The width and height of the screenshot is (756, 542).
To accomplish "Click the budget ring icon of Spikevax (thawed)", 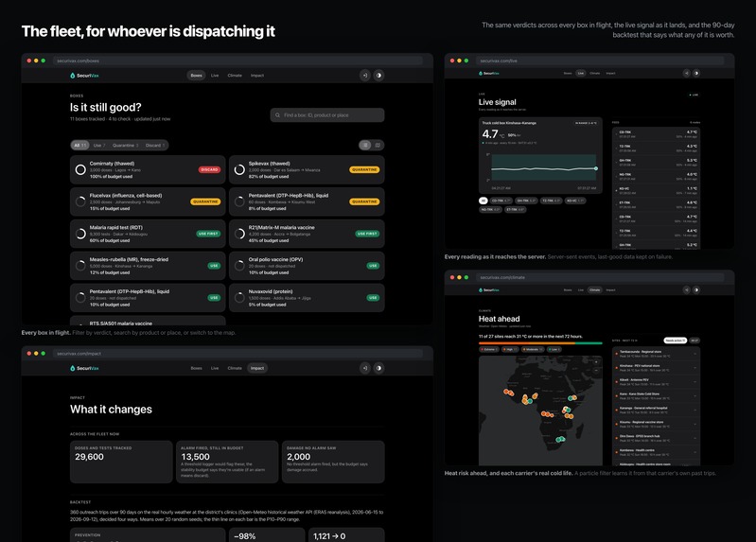I will tap(239, 169).
